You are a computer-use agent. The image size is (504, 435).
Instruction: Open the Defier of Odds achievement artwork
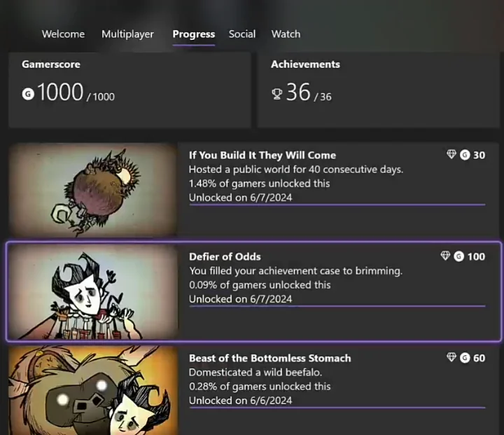pos(92,291)
